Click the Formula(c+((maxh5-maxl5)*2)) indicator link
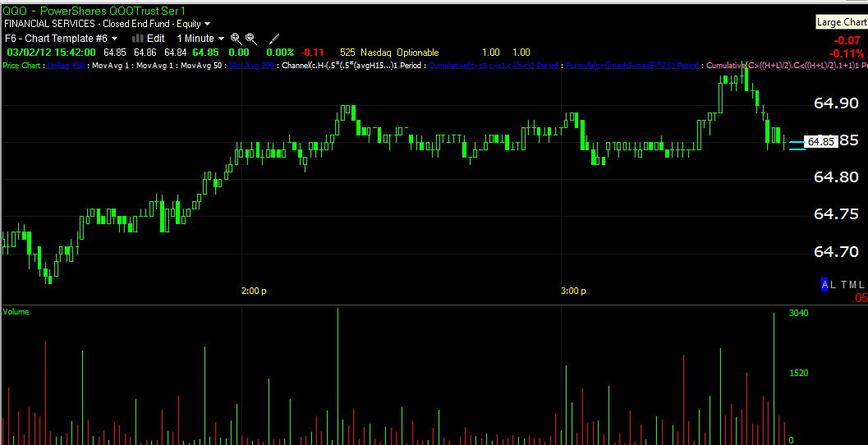Viewport: 868px width, 445px height. point(632,66)
